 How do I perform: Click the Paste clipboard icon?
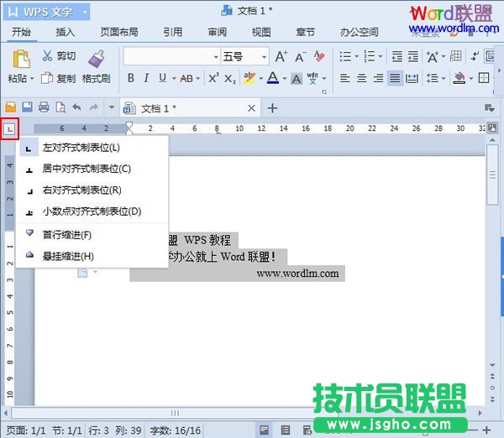21,59
